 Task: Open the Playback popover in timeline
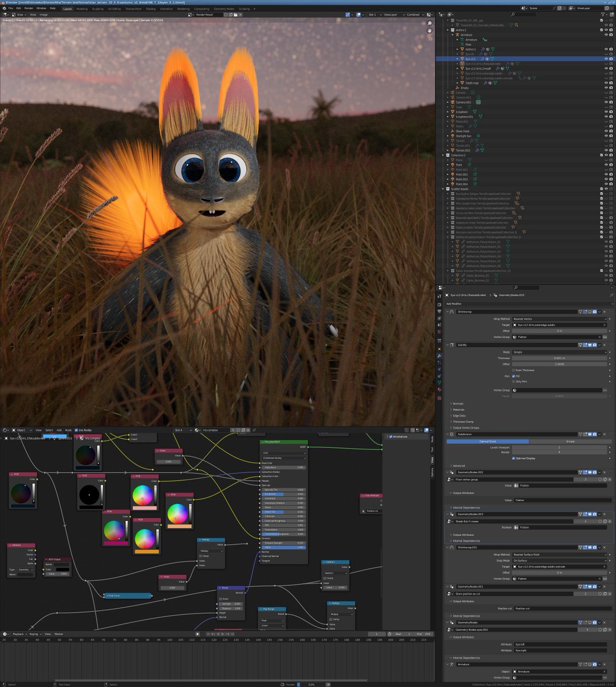click(x=18, y=634)
